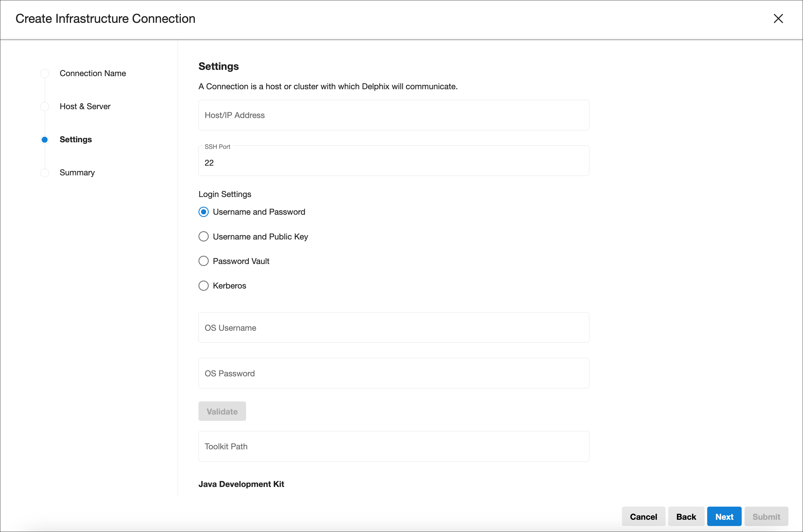Go Back to the previous step
This screenshot has width=803, height=532.
(686, 516)
